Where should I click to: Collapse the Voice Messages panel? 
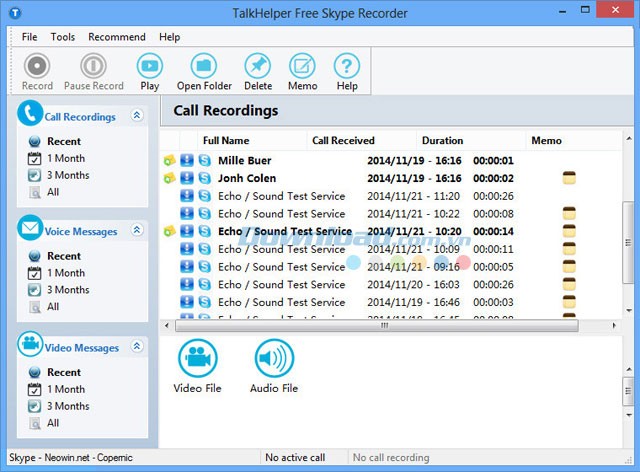pyautogui.click(x=137, y=230)
